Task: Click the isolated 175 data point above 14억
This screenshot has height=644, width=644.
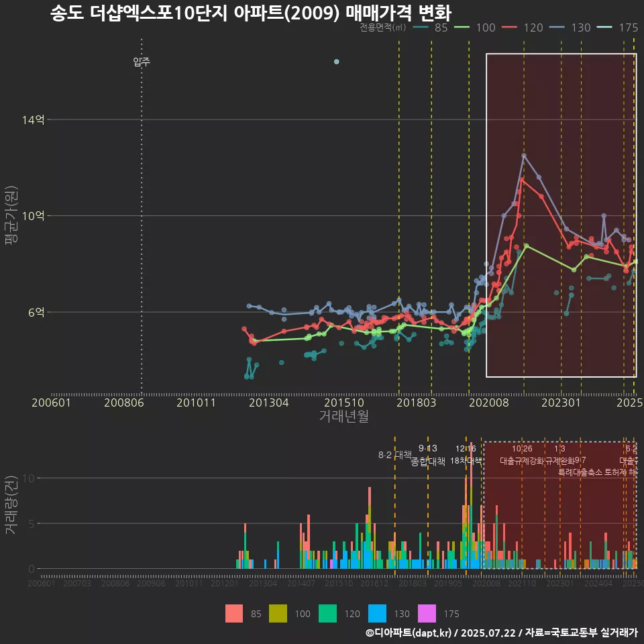Action: tap(336, 62)
